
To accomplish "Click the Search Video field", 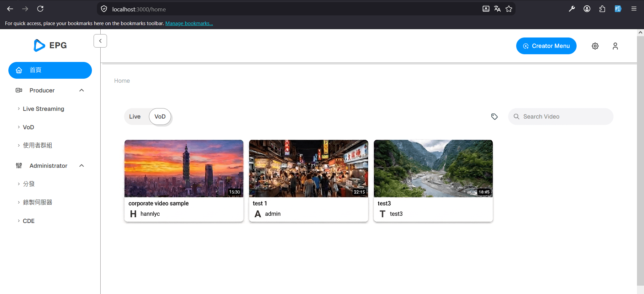I will [560, 117].
